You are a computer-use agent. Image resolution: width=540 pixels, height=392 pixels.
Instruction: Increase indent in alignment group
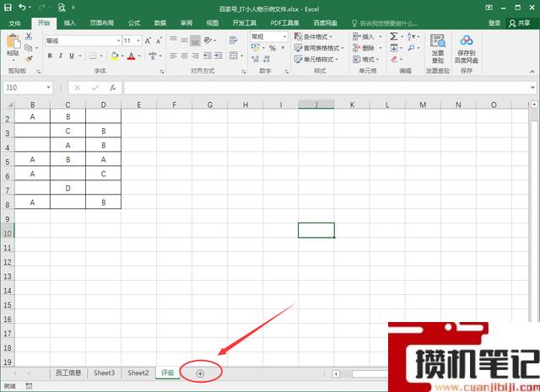(x=219, y=56)
